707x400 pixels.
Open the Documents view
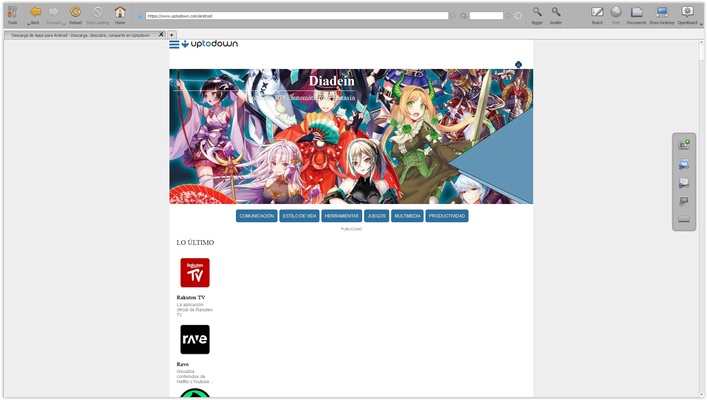636,12
